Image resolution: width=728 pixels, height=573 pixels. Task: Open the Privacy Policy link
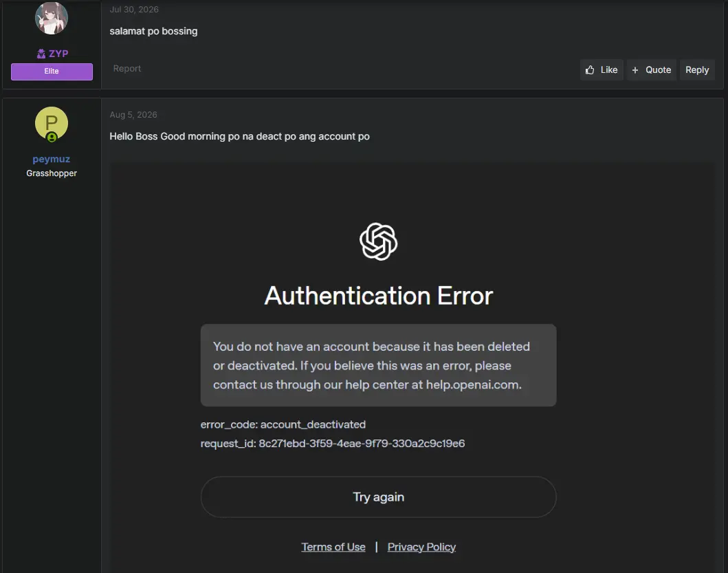[421, 547]
